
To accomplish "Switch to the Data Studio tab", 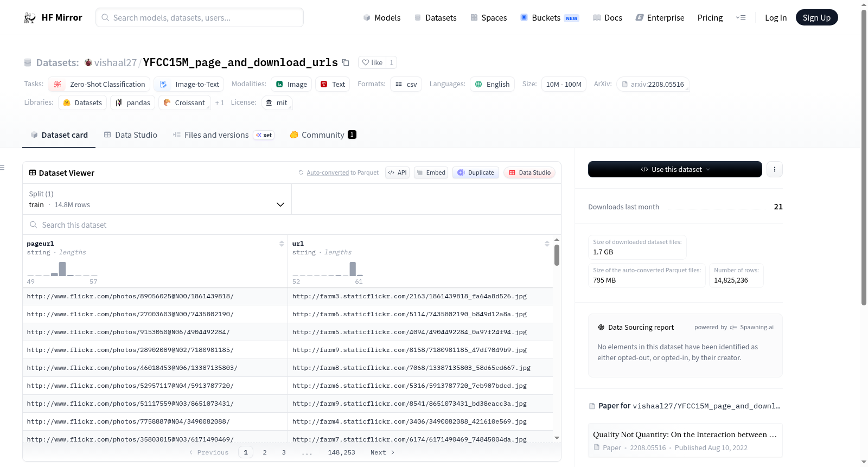I will click(x=131, y=135).
